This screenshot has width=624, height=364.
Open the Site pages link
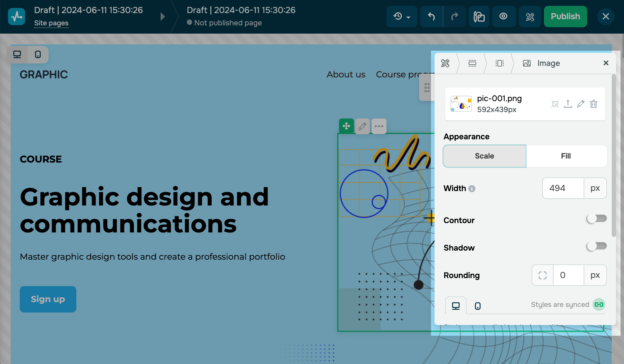coord(51,23)
